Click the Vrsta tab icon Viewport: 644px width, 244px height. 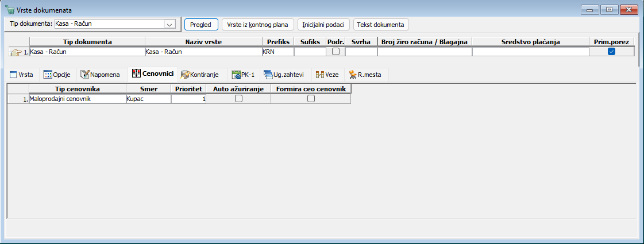point(13,75)
